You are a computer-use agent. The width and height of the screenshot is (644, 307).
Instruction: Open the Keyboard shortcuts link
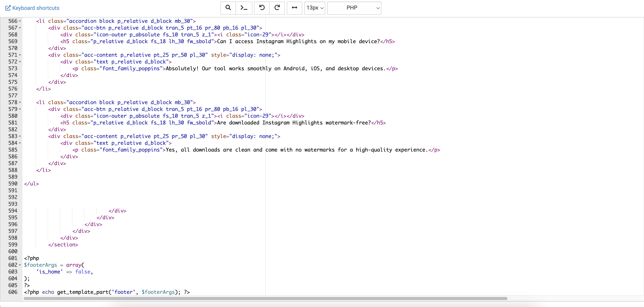click(36, 8)
